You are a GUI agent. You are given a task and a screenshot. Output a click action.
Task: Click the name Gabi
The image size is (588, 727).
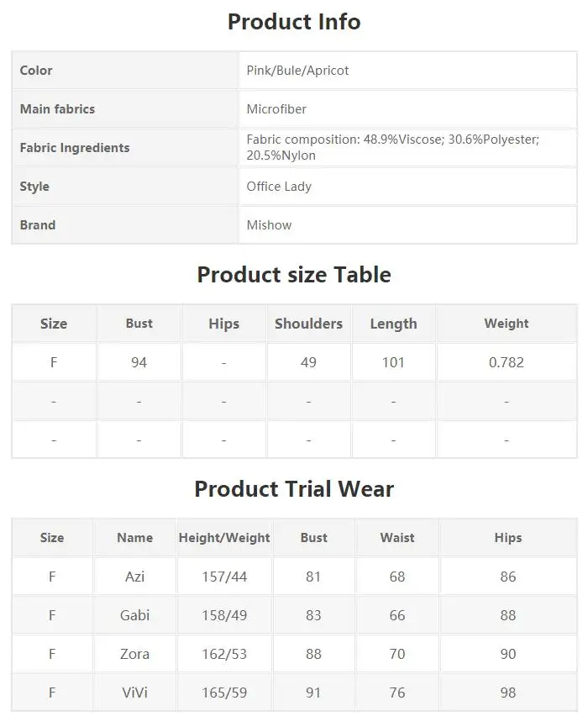pos(135,614)
